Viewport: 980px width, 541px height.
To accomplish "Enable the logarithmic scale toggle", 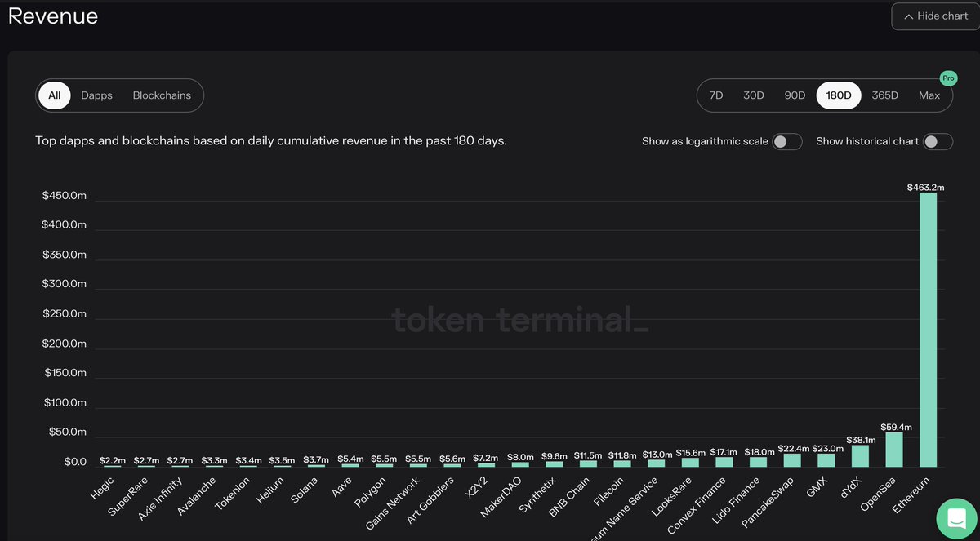I will 787,142.
